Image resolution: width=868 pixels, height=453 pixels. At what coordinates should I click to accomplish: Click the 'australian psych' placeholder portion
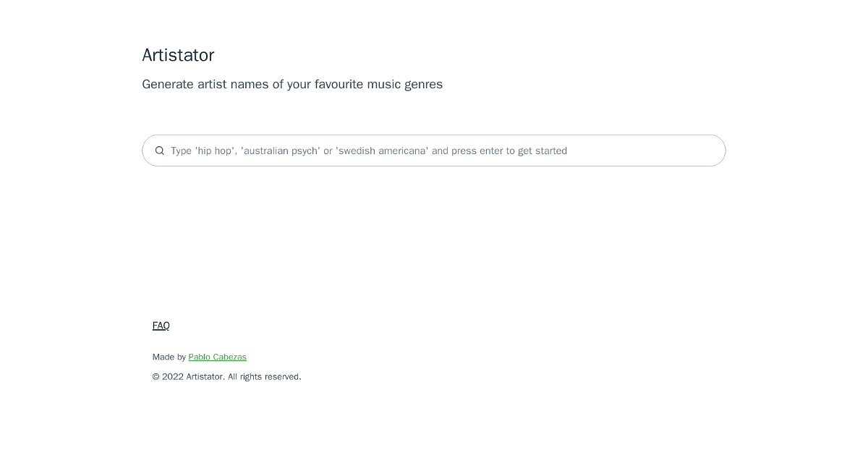click(x=281, y=151)
